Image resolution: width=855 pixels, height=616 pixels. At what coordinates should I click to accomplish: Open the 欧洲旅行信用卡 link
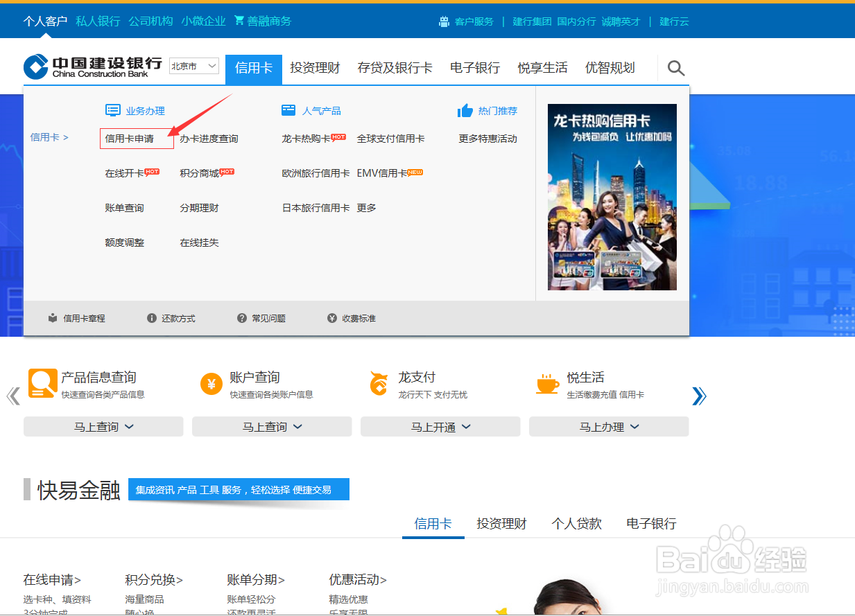pyautogui.click(x=316, y=173)
